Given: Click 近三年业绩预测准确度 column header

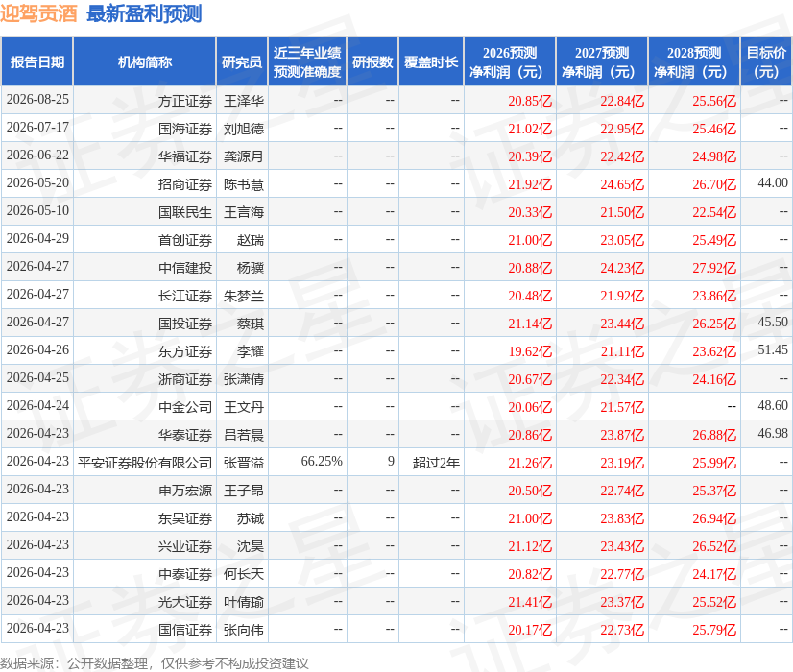Looking at the screenshot, I should 307,62.
